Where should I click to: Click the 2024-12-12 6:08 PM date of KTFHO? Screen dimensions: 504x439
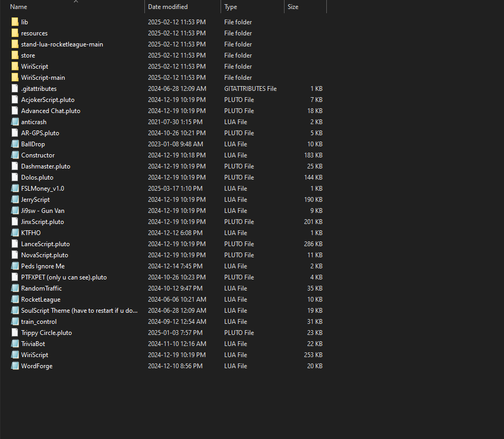pos(175,233)
